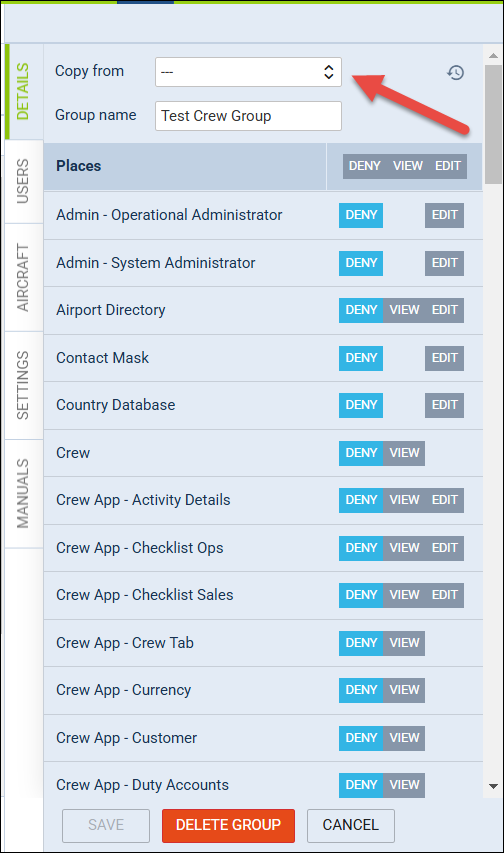Select EDIT for Contact Mask
This screenshot has height=853, width=504.
[x=444, y=358]
